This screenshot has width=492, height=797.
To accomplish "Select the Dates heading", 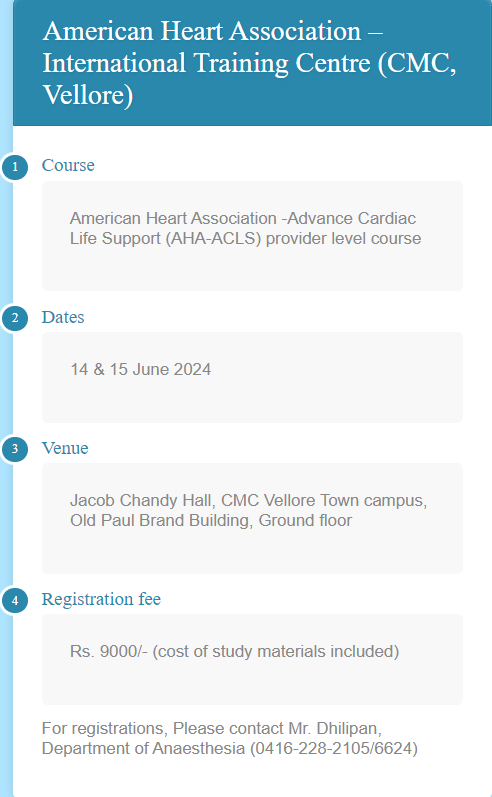I will pyautogui.click(x=63, y=317).
